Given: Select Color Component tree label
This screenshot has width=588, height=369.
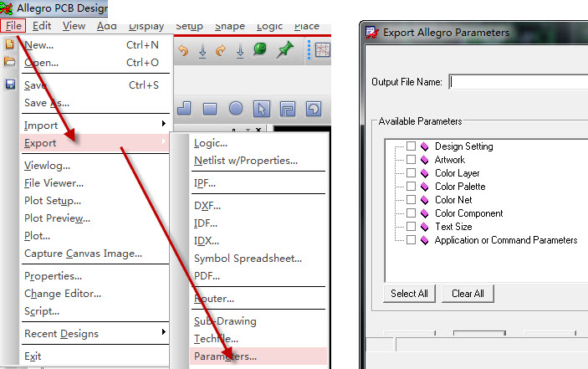Looking at the screenshot, I should pos(468,213).
